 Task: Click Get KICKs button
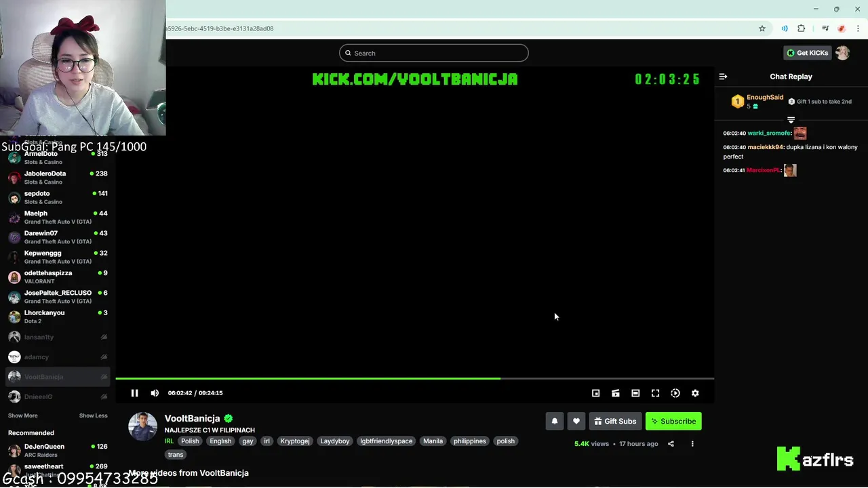[807, 53]
